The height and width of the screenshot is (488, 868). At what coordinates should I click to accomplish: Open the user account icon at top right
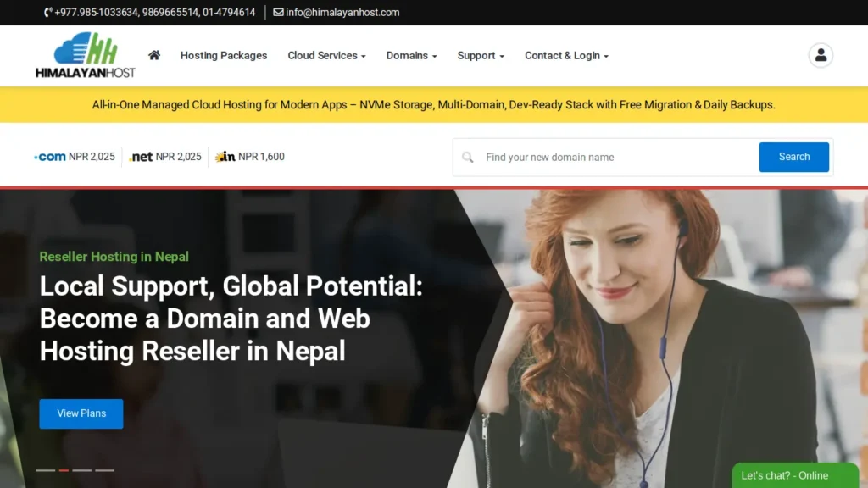tap(820, 54)
